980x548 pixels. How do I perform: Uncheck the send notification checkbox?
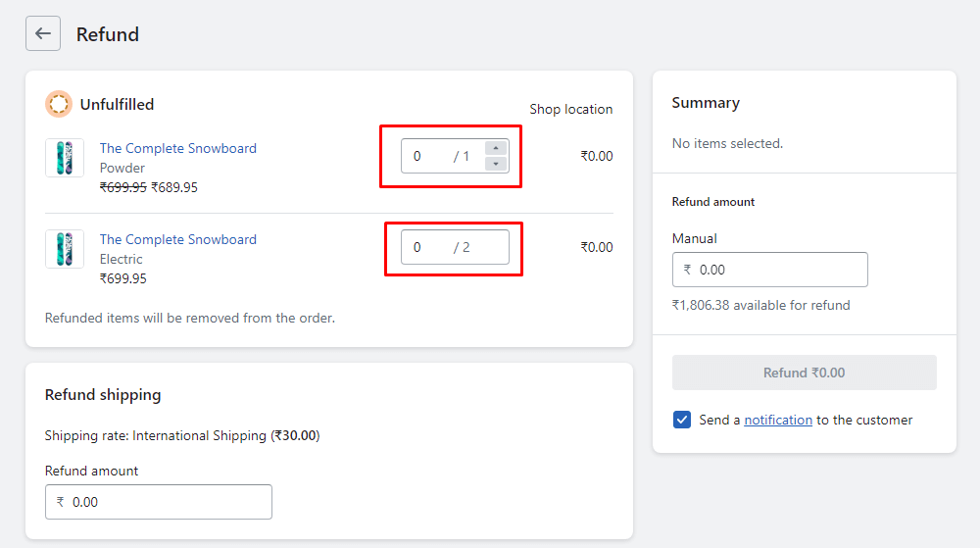(x=682, y=420)
